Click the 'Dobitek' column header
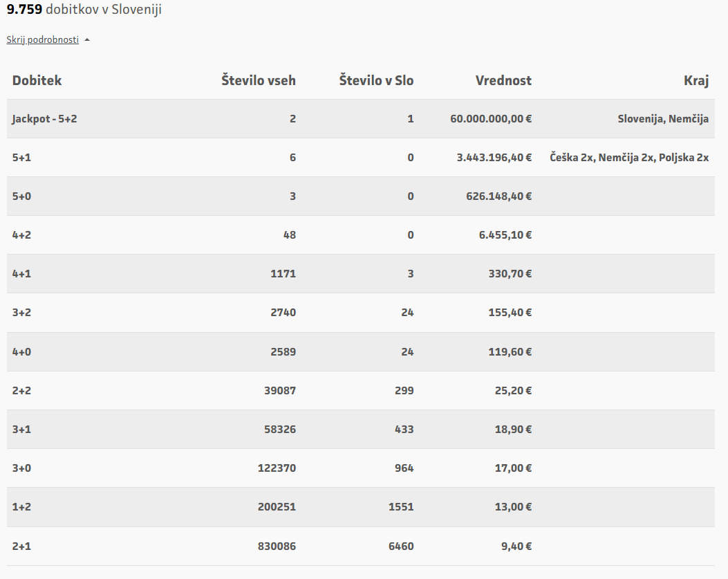The height and width of the screenshot is (579, 728). coord(37,80)
